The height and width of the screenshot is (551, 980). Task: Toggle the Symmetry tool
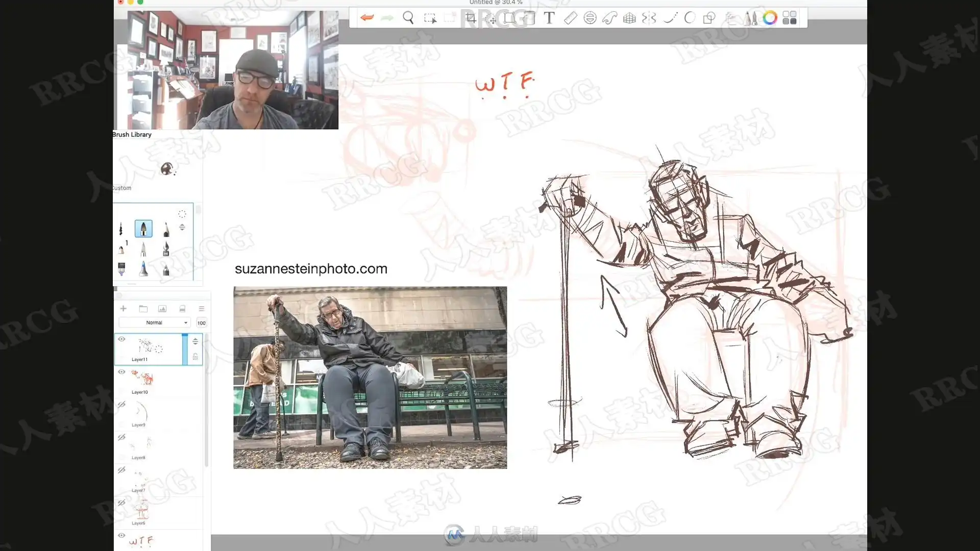coord(649,18)
